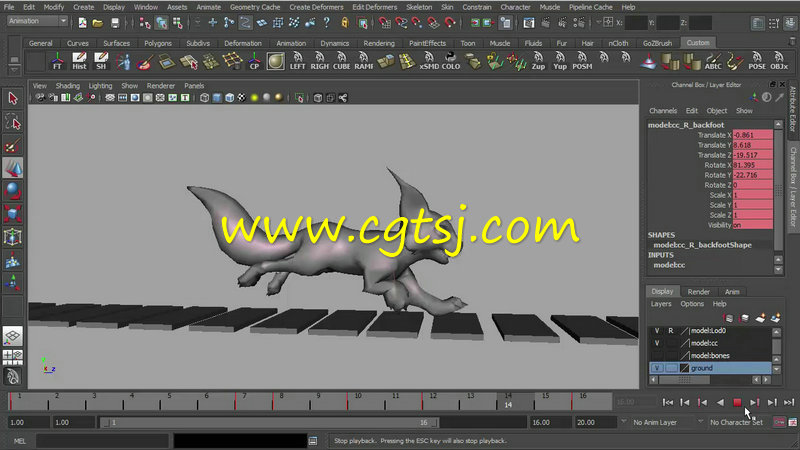The image size is (800, 450).
Task: Click the padlock icon in status line
Action: pyautogui.click(x=345, y=23)
